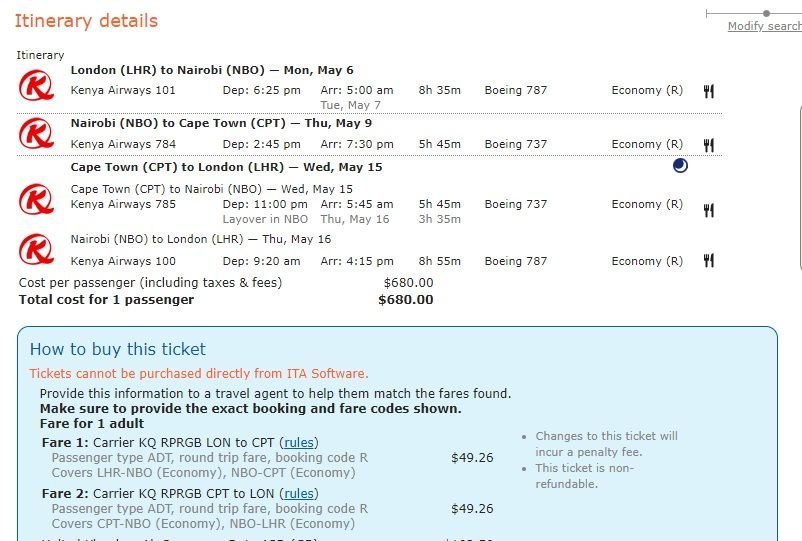Open fare rules for Fare 1

click(x=299, y=443)
